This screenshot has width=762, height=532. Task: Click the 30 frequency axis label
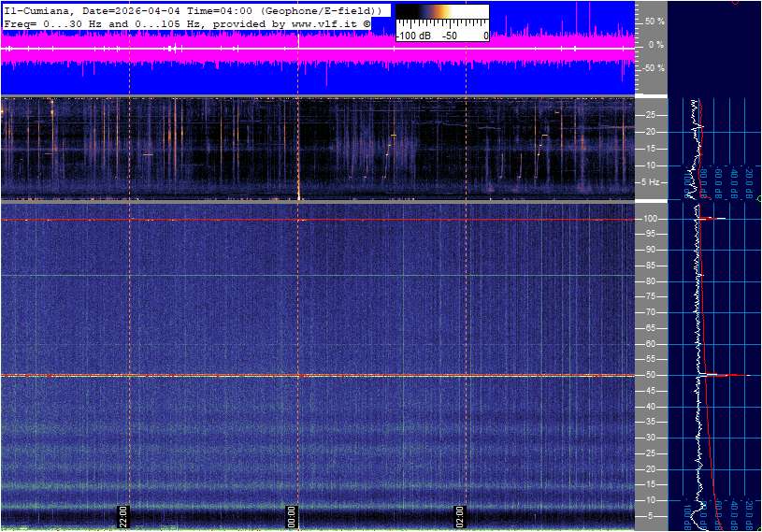click(650, 438)
